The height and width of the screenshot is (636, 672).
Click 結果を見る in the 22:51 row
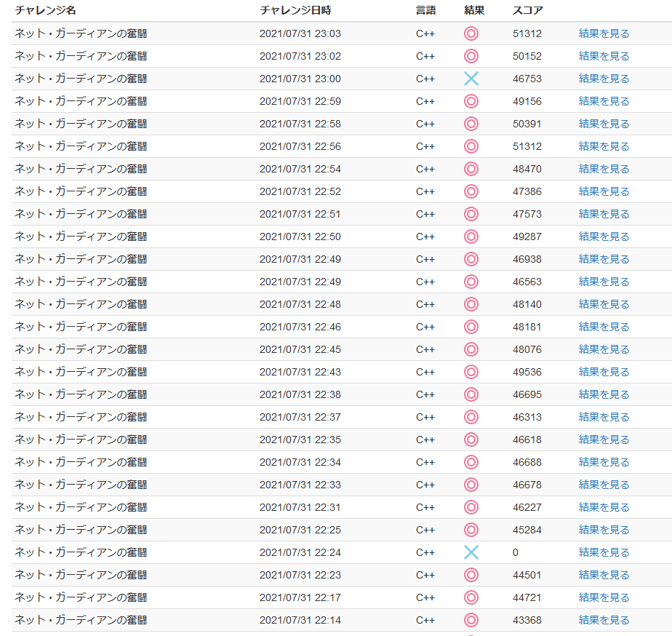[x=604, y=214]
